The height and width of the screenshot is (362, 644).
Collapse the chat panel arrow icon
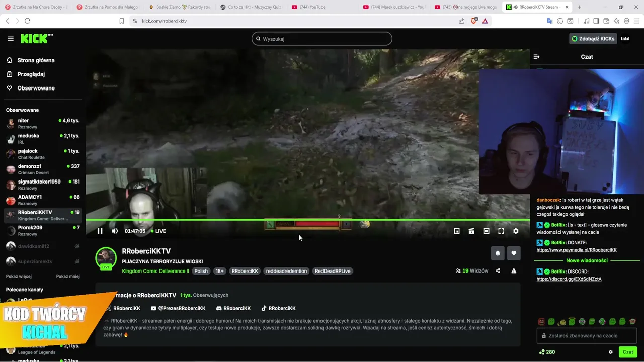[x=536, y=57]
